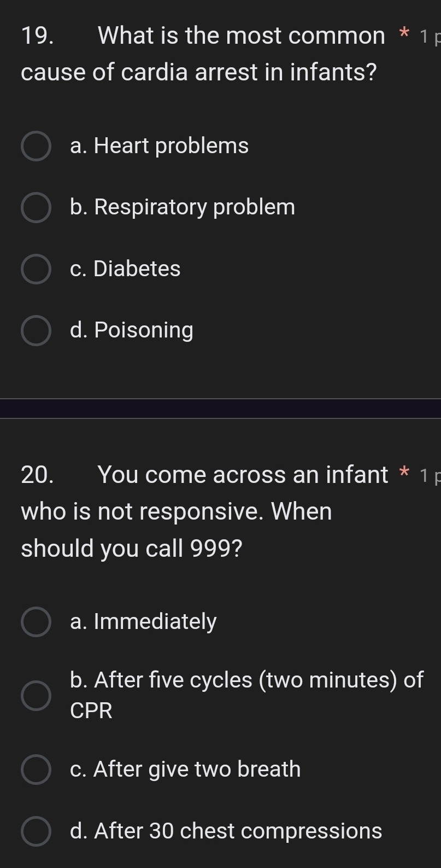Click the answer text 'c. Diabetes'
The width and height of the screenshot is (441, 868).
(x=125, y=269)
